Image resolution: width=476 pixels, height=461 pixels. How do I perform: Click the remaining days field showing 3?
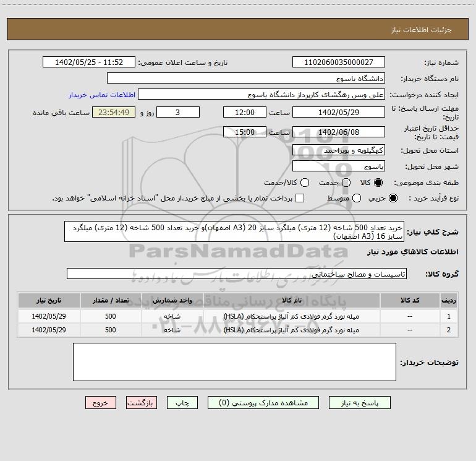tap(178, 112)
